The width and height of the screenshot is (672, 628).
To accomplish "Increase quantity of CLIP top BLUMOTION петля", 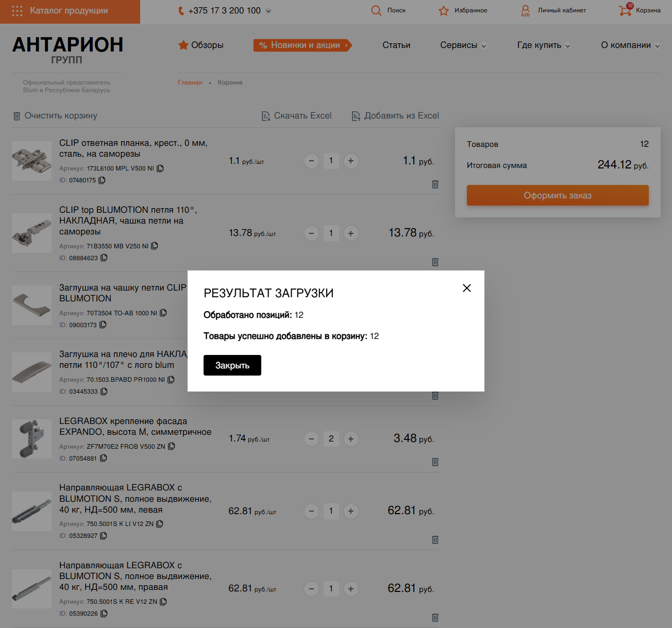I will coord(351,233).
